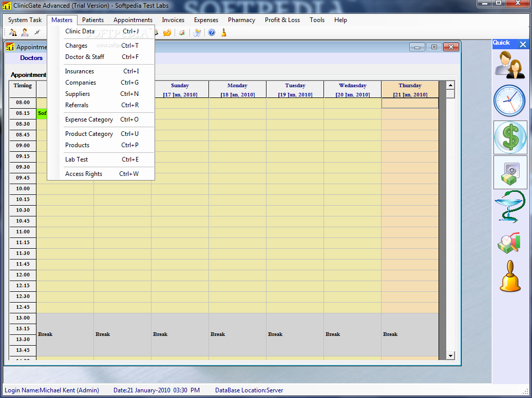The height and width of the screenshot is (398, 532).
Task: Click the Break cell under Monday
Action: pyautogui.click(x=237, y=334)
